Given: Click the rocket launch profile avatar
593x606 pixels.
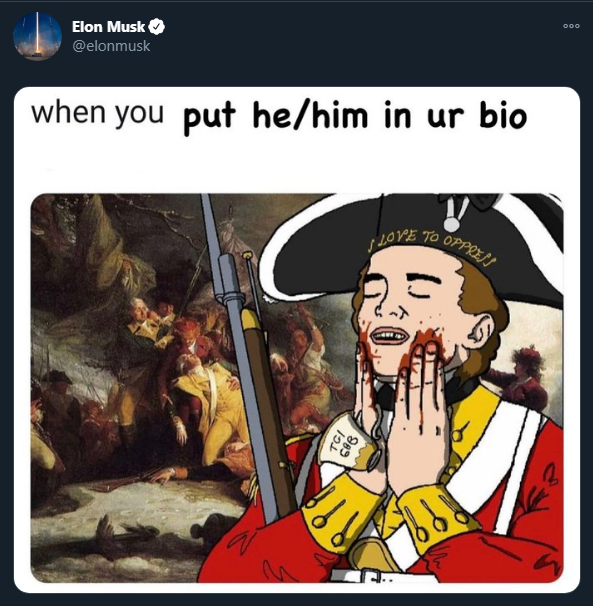Looking at the screenshot, I should [37, 36].
